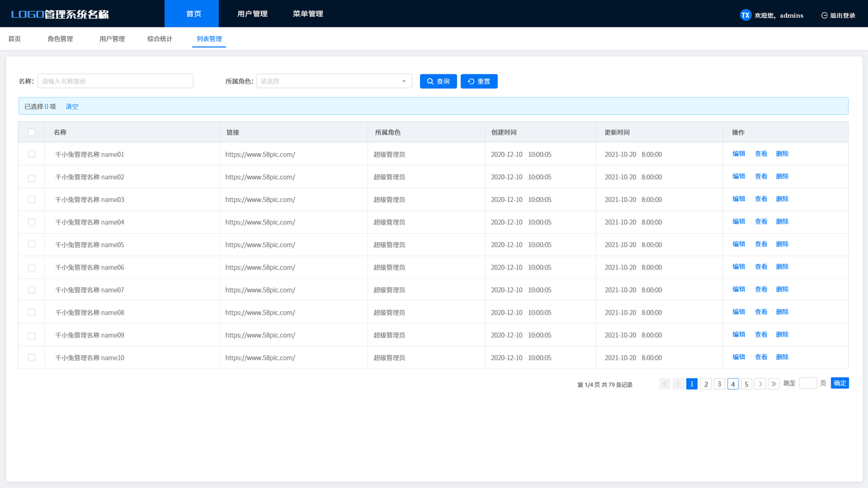Click the 链接 column header

click(x=233, y=133)
